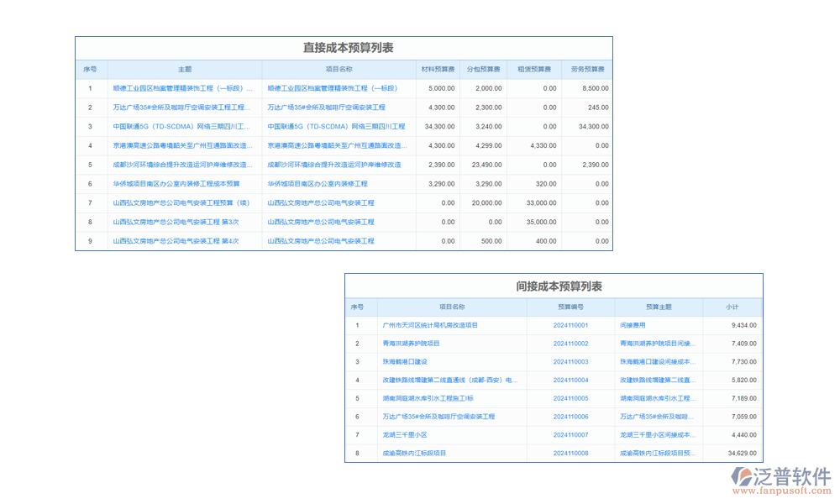Click 劳务预算费 column header
840x504 pixels.
coord(587,70)
